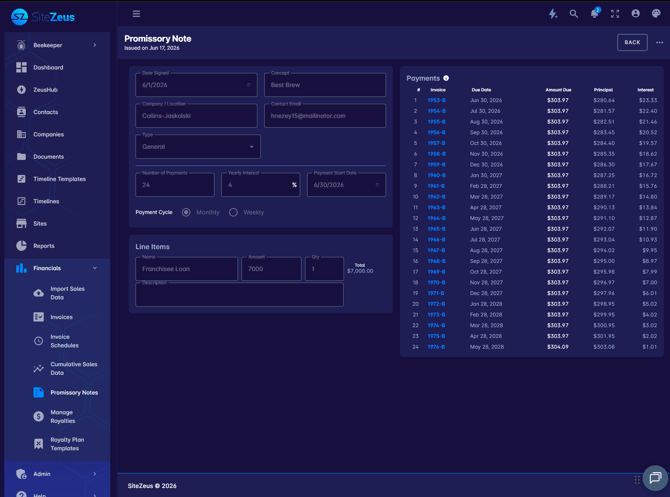Open Documents menu item
The height and width of the screenshot is (497, 670).
point(49,157)
